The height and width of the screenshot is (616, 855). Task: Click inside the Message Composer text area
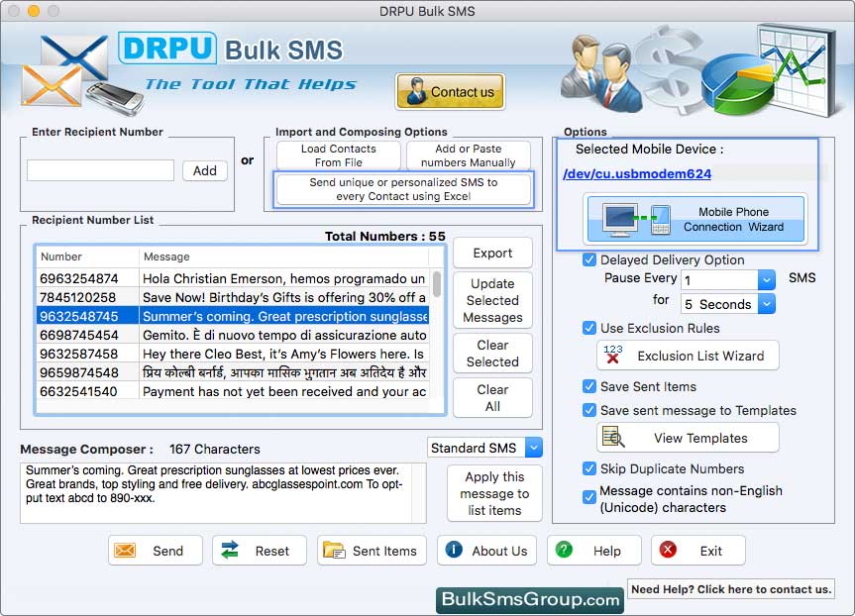[x=223, y=493]
